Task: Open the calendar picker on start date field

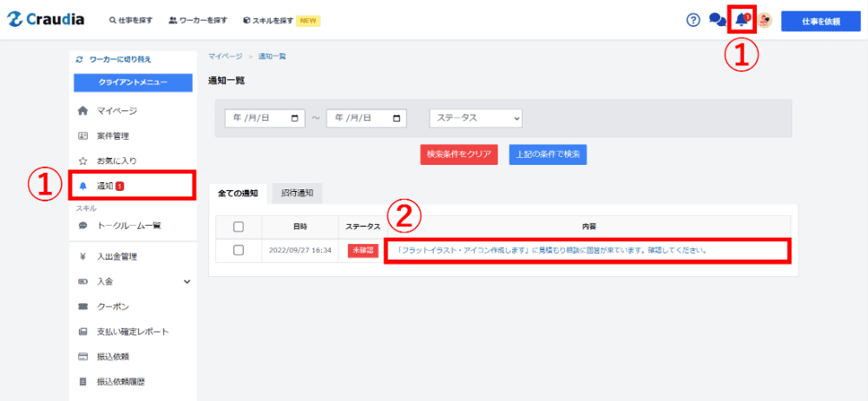Action: click(x=295, y=118)
